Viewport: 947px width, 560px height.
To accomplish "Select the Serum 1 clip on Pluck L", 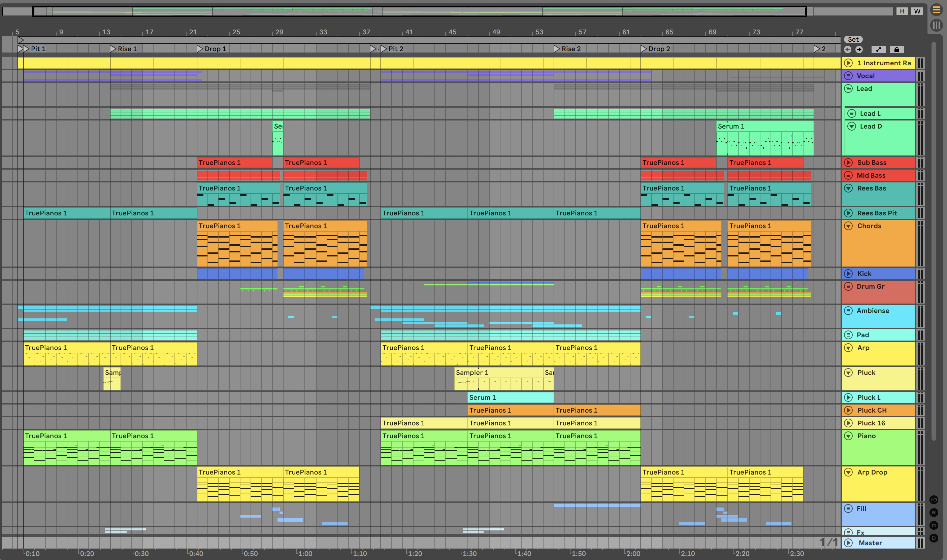I will point(510,397).
